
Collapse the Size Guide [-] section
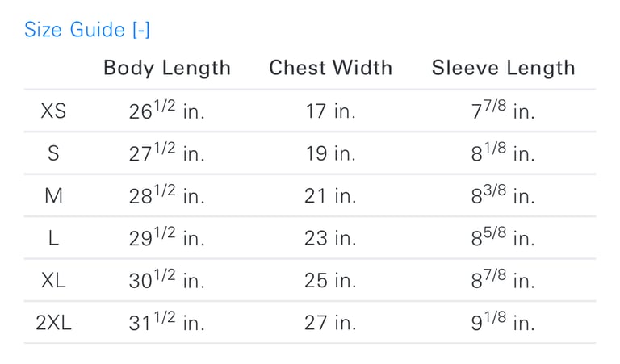(x=87, y=30)
